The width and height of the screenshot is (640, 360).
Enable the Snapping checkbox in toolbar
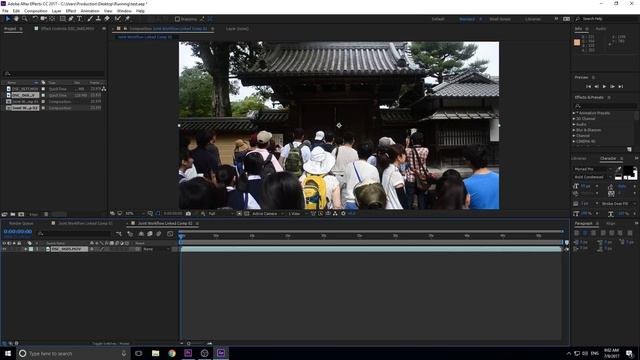tap(177, 19)
